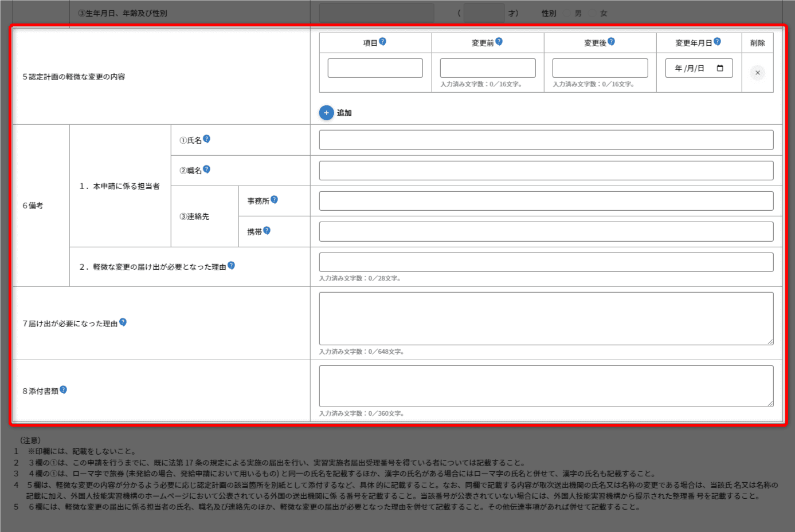The height and width of the screenshot is (532, 795).
Task: Focus the 変更前 text input
Action: pyautogui.click(x=487, y=68)
